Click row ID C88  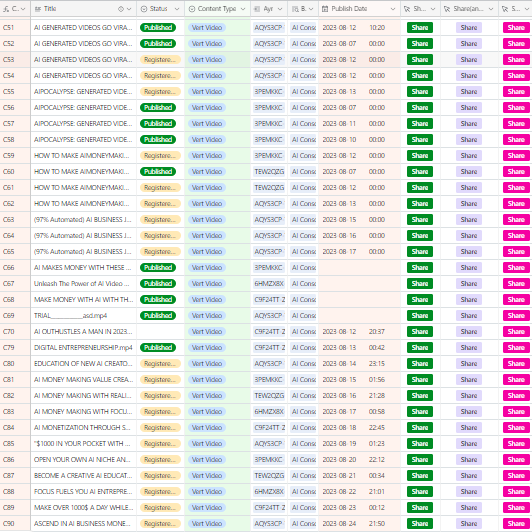pos(8,492)
